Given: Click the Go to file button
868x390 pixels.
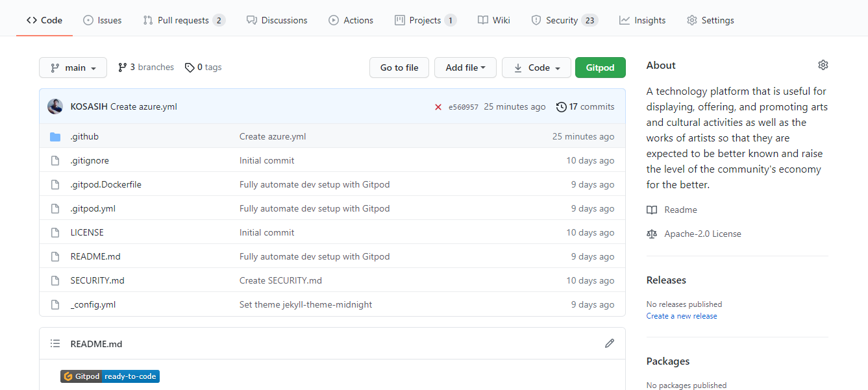Looking at the screenshot, I should [x=399, y=67].
